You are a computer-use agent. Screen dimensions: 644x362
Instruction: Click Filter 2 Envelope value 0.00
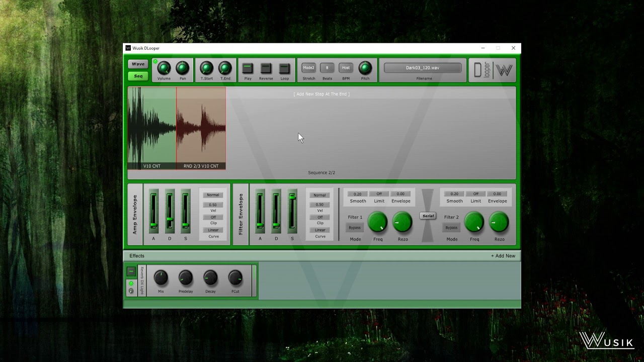pyautogui.click(x=497, y=194)
